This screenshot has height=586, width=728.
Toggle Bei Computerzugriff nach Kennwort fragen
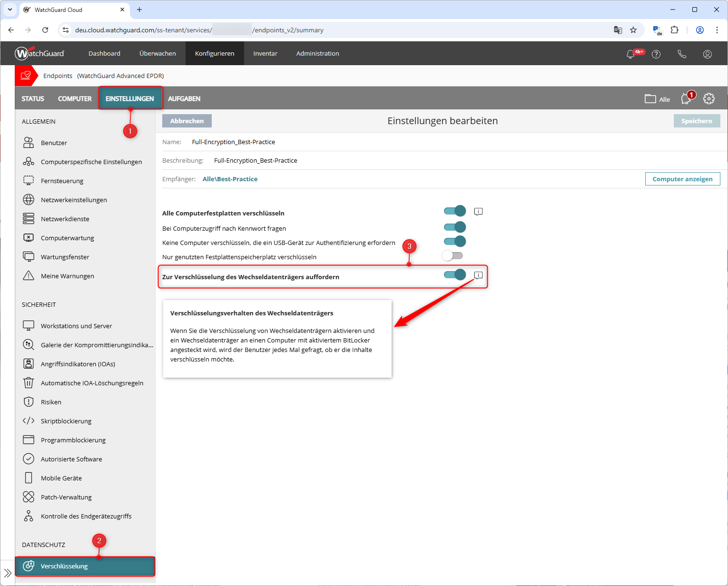[x=454, y=227]
